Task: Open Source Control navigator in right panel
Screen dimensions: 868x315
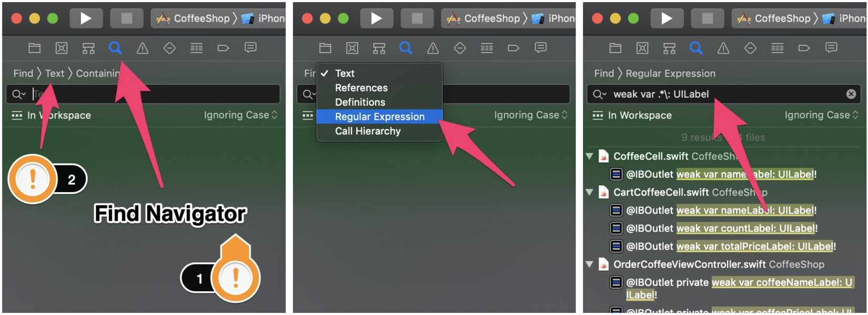Action: 642,48
